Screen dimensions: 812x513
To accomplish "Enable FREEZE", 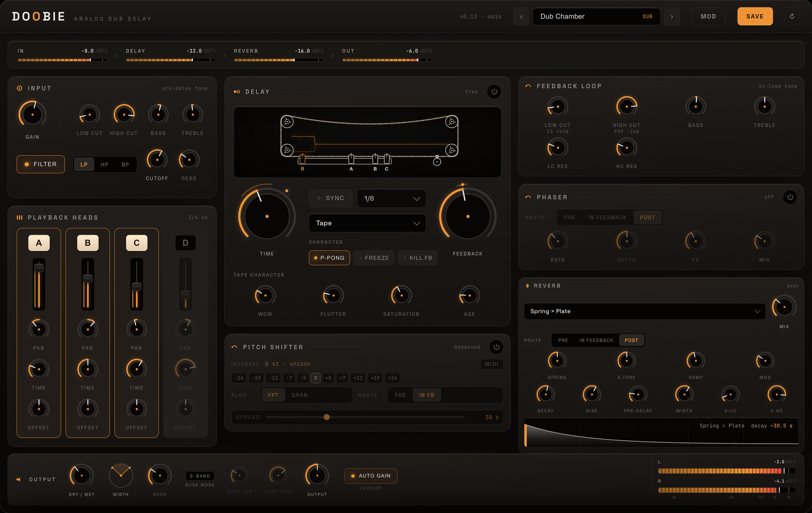I will tap(374, 258).
